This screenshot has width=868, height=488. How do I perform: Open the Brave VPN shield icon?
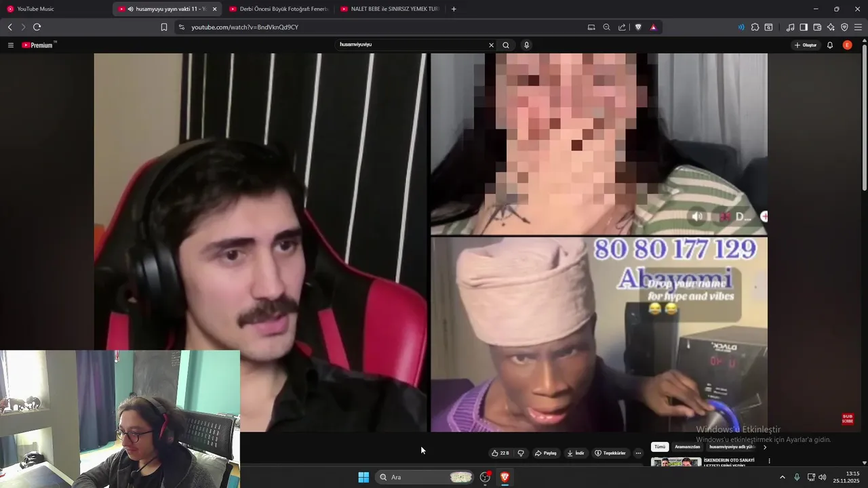[x=844, y=27]
